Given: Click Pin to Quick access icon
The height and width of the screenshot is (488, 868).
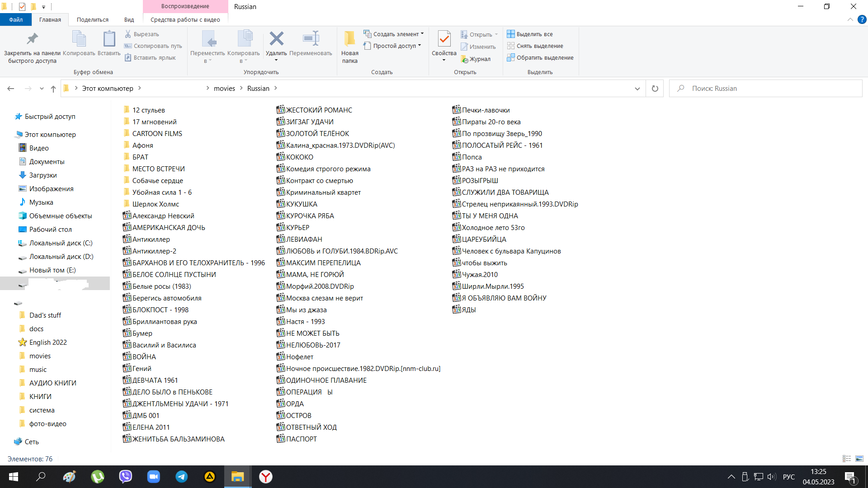Looking at the screenshot, I should (32, 39).
